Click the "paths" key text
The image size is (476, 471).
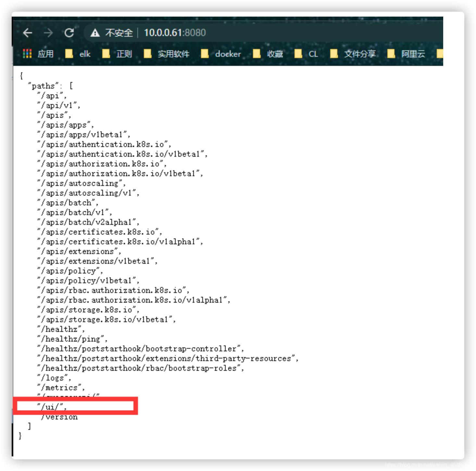pyautogui.click(x=44, y=86)
